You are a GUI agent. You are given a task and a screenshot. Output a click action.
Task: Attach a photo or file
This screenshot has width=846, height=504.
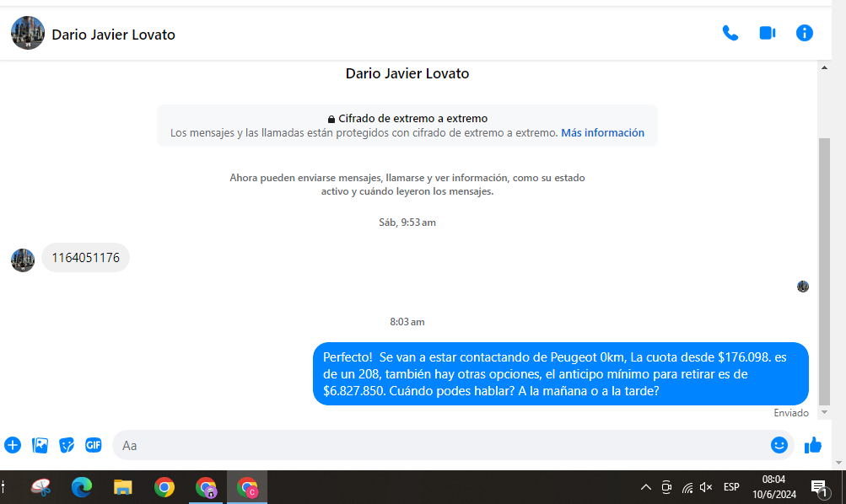[40, 445]
